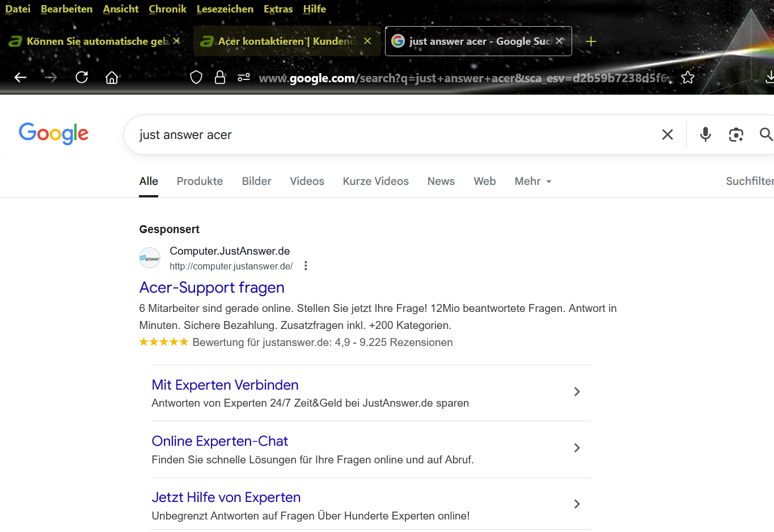Click chevron beside 'Mit Experten Verbinden'

(x=577, y=392)
